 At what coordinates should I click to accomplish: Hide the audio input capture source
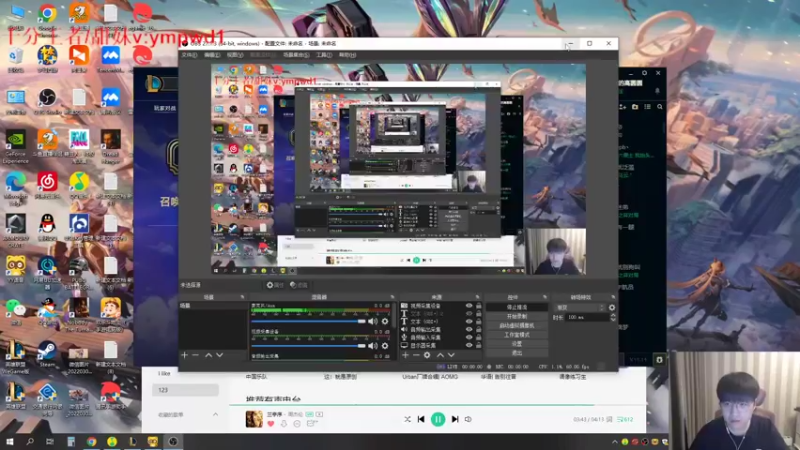[469, 337]
